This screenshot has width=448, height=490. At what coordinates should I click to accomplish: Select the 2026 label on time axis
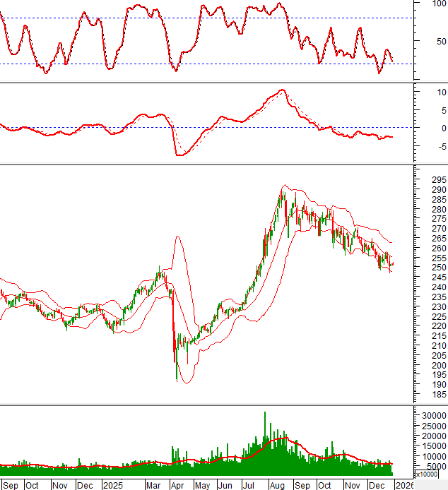click(x=403, y=485)
